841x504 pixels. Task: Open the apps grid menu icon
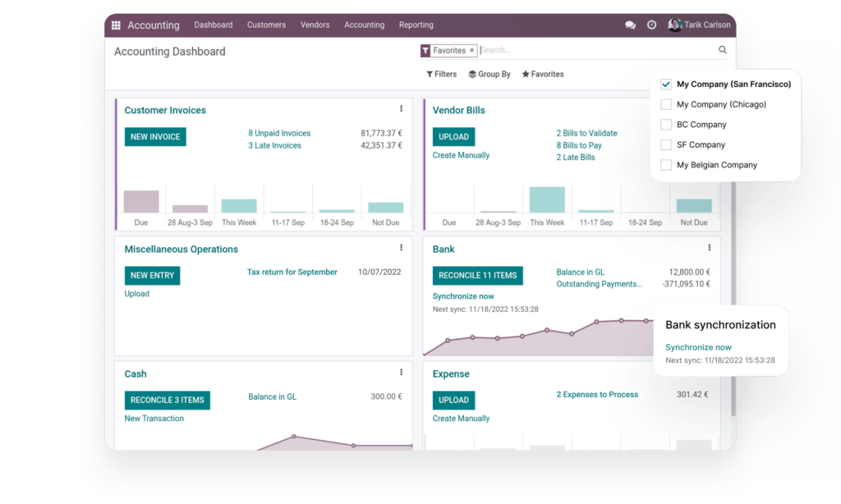116,25
